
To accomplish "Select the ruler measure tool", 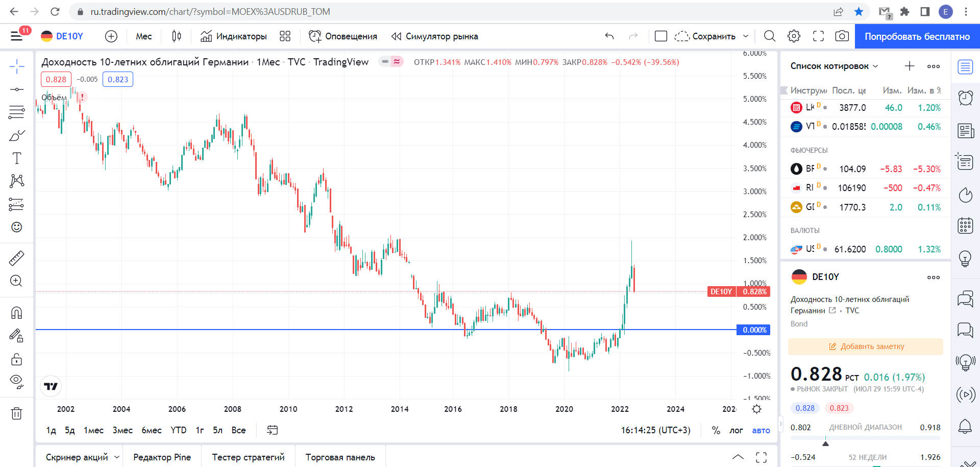I will (x=17, y=258).
